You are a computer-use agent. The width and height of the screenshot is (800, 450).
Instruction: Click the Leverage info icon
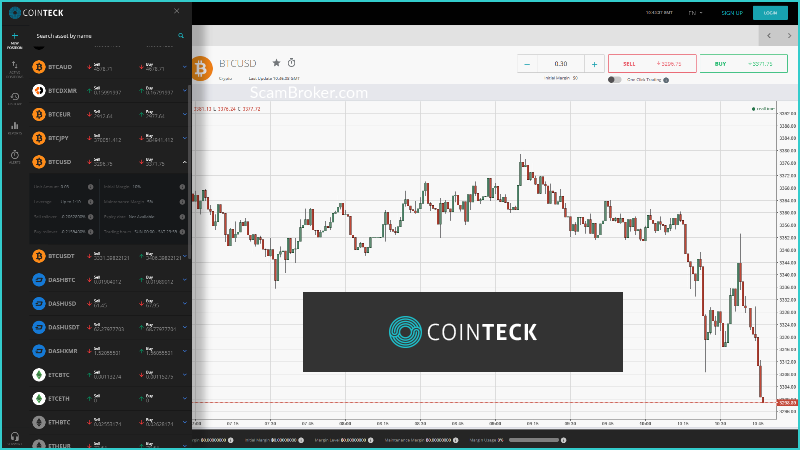click(90, 202)
